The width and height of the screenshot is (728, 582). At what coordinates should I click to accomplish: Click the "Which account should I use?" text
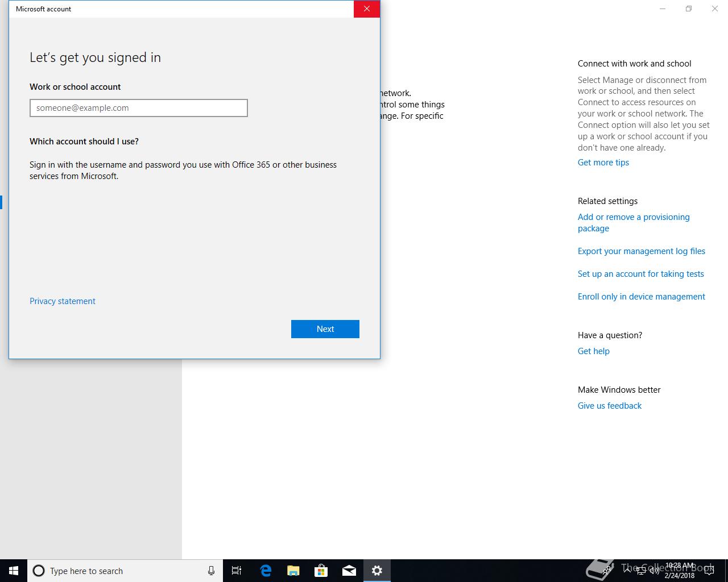click(84, 142)
